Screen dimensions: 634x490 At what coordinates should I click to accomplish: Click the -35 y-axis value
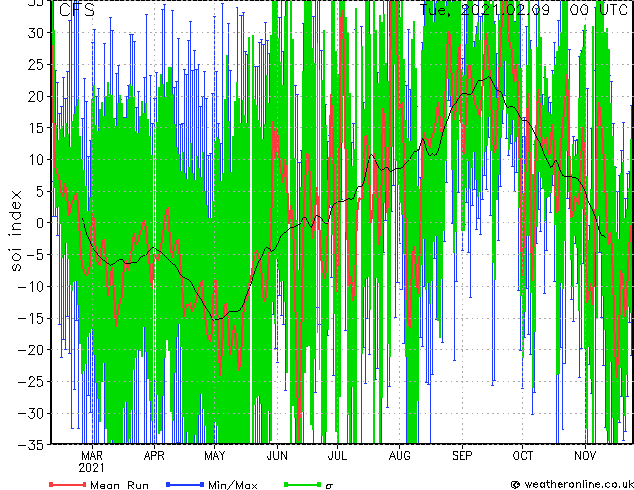[x=31, y=445]
